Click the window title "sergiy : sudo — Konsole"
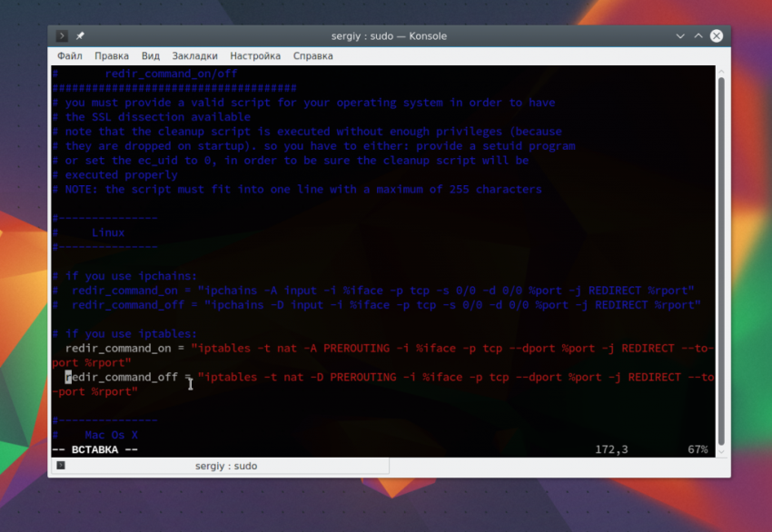The image size is (772, 532). pos(389,36)
